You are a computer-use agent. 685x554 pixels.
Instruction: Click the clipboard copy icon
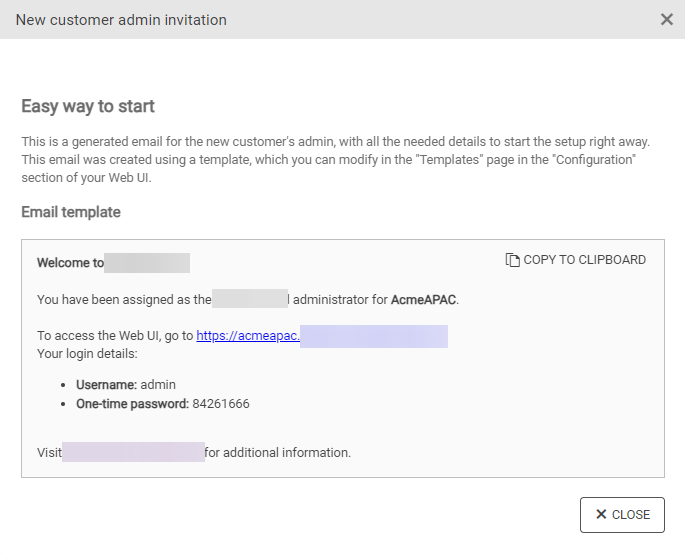pyautogui.click(x=512, y=260)
